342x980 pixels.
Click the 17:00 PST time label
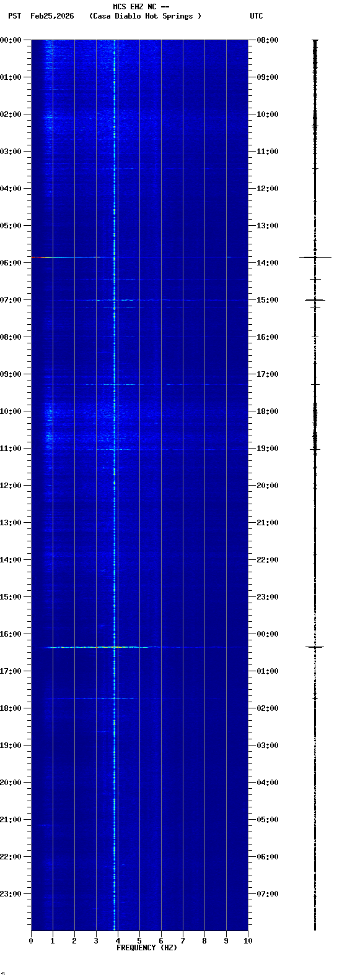tap(11, 671)
